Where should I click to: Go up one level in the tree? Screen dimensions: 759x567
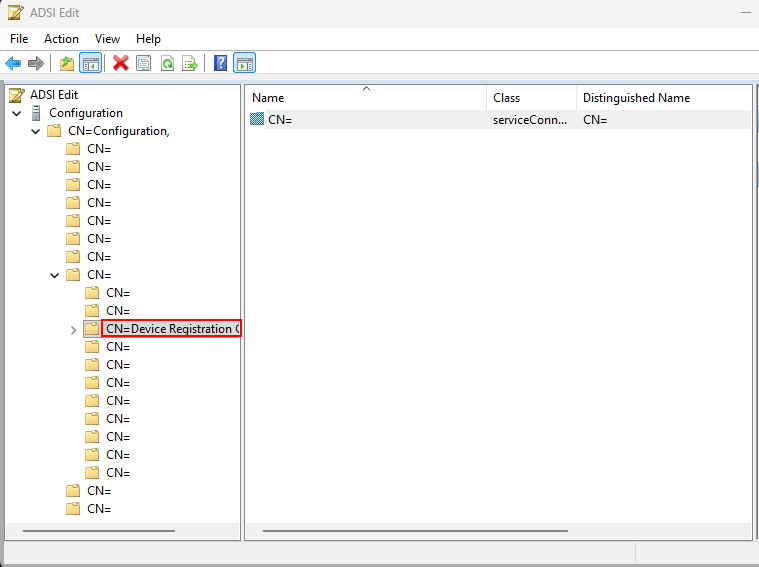click(x=67, y=63)
